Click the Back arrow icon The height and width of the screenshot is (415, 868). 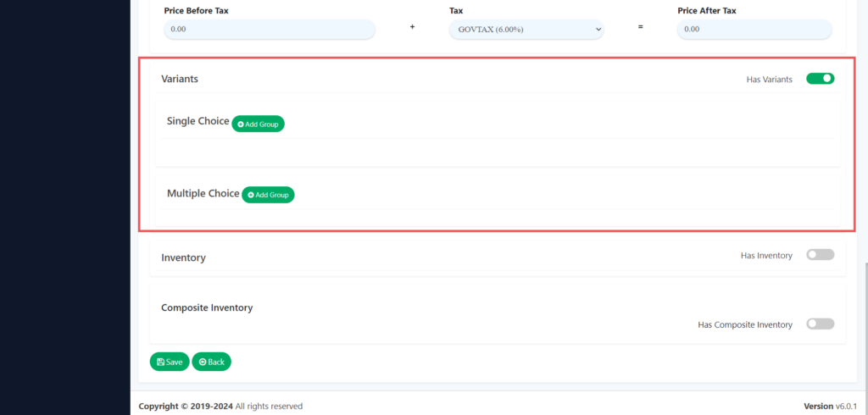pos(203,362)
